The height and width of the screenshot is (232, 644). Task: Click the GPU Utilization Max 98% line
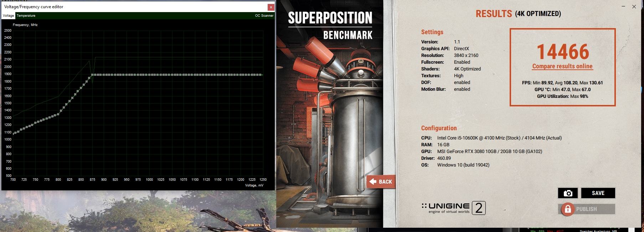click(x=562, y=96)
